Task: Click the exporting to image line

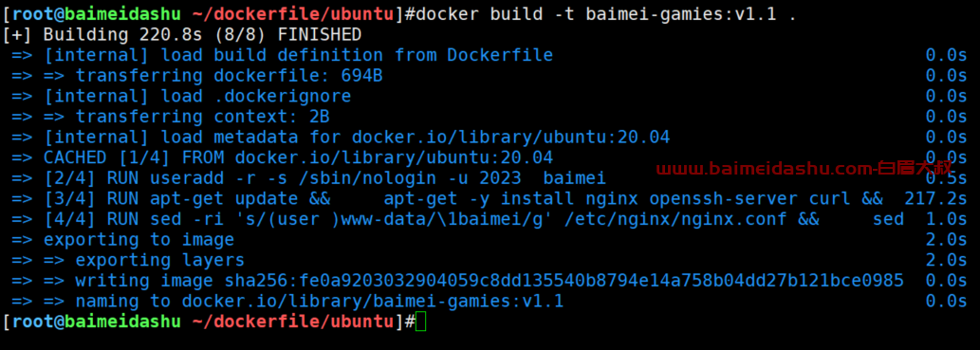Action: 122,240
